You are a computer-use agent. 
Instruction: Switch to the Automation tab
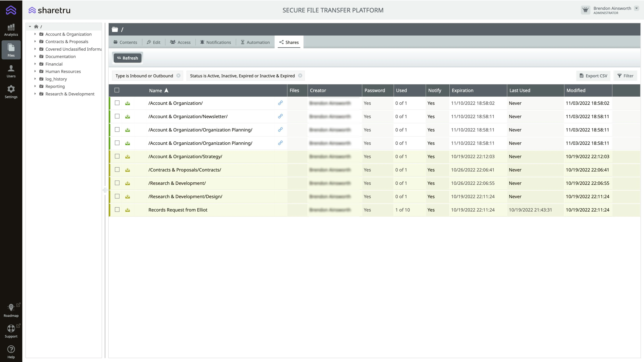255,42
